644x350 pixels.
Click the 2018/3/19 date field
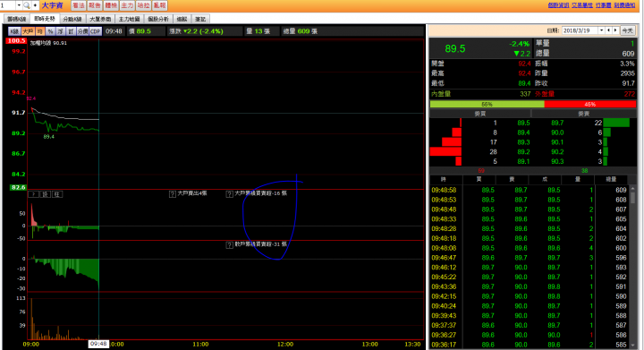(580, 30)
